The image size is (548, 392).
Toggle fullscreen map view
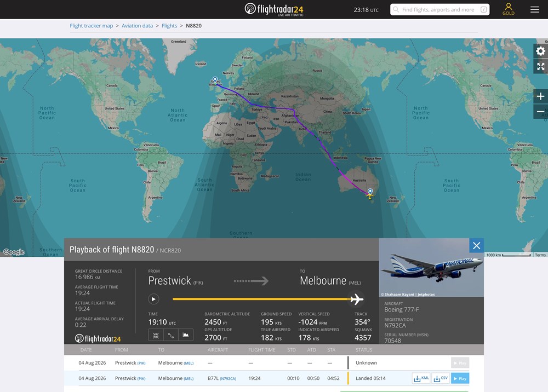(540, 66)
